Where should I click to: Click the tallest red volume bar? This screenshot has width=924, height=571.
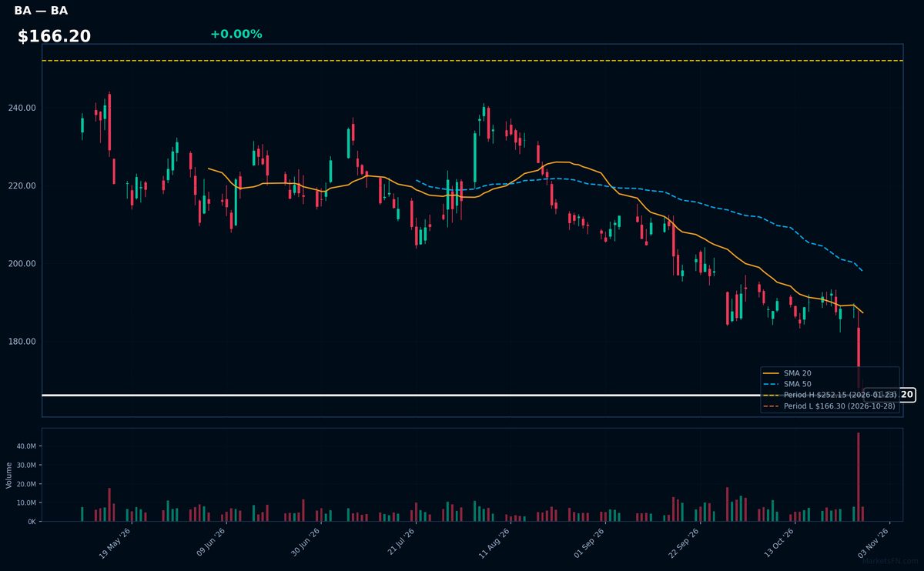tap(859, 477)
